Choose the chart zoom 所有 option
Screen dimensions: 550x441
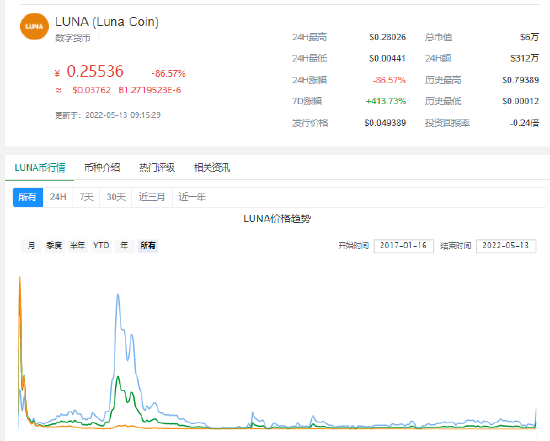[x=148, y=246]
